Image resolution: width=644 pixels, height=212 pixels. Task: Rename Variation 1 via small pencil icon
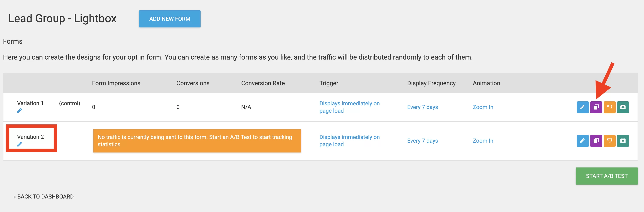[x=20, y=110]
